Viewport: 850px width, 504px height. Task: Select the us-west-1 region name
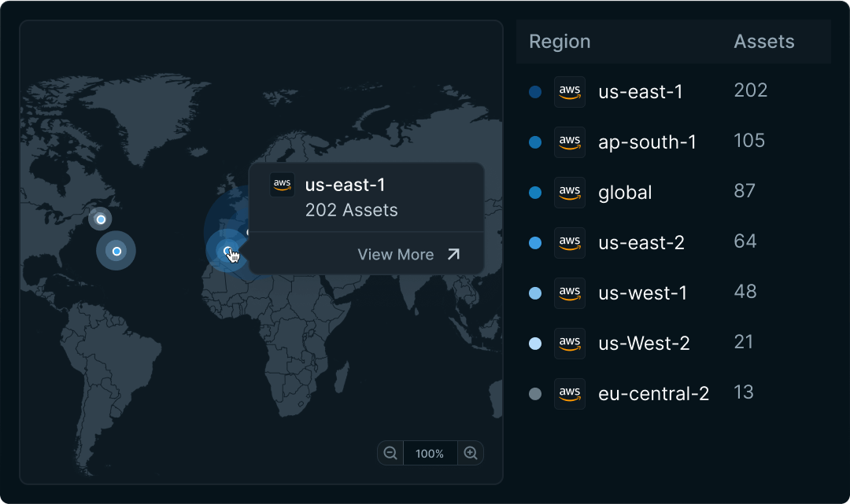pyautogui.click(x=642, y=293)
